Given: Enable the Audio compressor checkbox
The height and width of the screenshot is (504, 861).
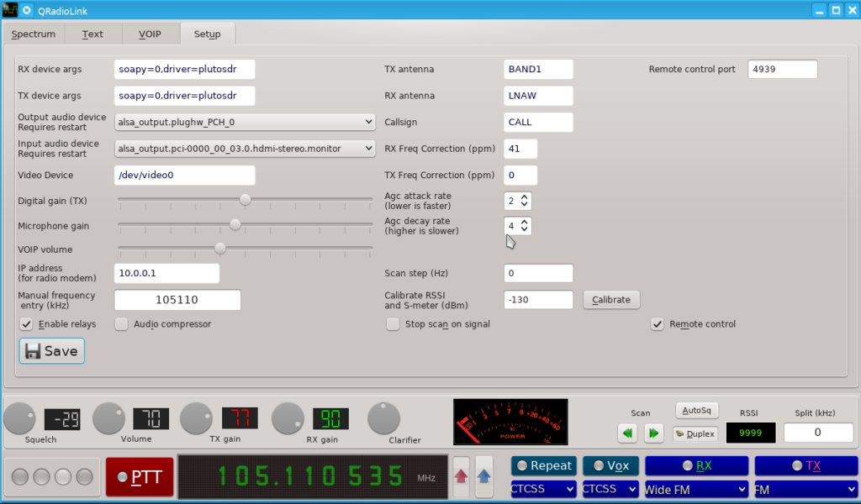Looking at the screenshot, I should click(121, 324).
